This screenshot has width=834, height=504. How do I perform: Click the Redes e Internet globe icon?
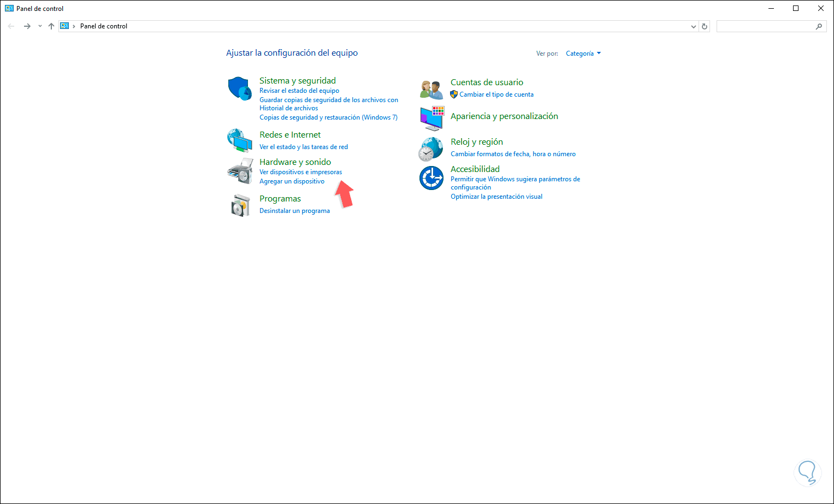click(x=240, y=140)
